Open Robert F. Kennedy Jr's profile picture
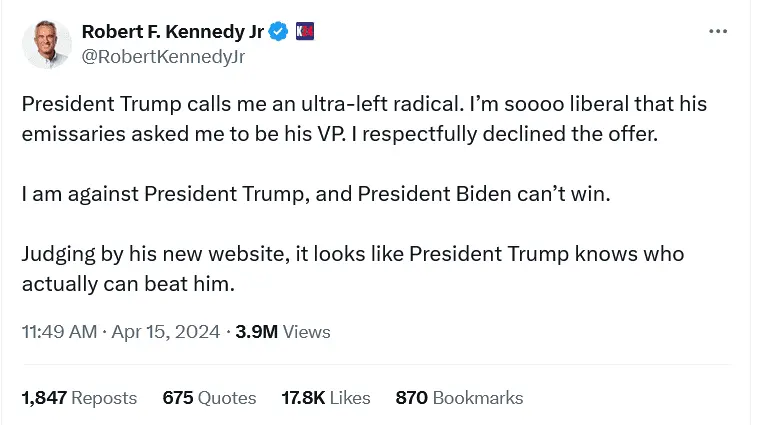Image resolution: width=767 pixels, height=425 pixels. coord(47,45)
